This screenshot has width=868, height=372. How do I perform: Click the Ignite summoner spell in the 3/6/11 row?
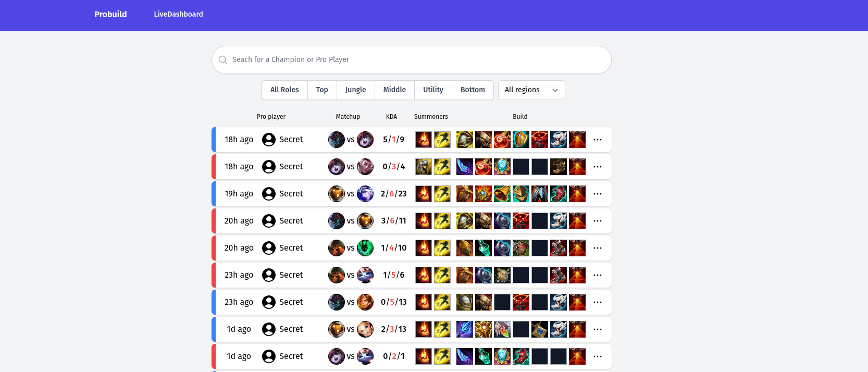pos(423,221)
